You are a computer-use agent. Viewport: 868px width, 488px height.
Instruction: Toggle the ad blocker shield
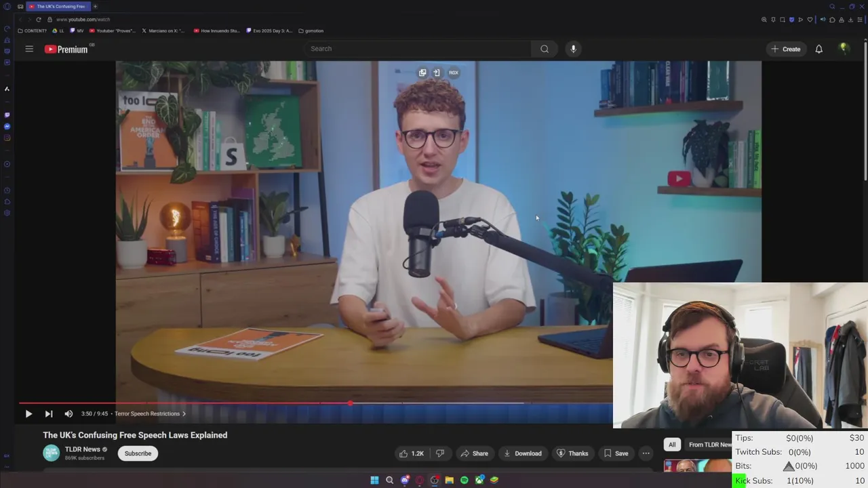(x=791, y=20)
